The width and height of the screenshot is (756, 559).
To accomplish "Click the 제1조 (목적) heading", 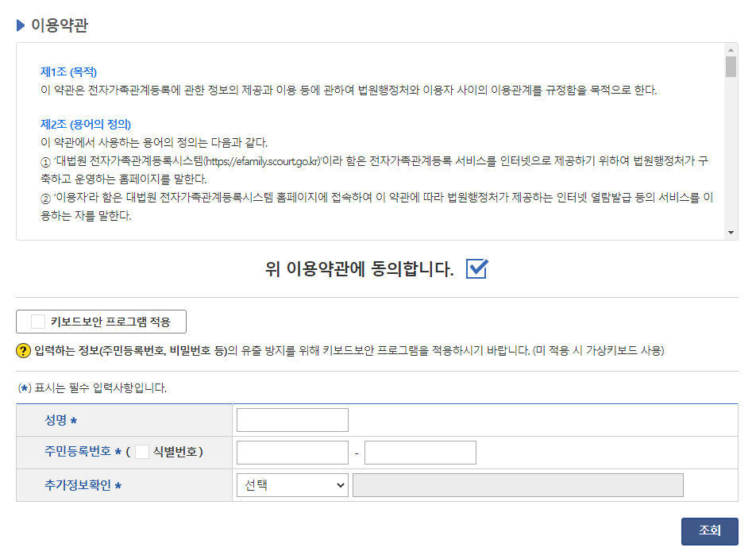I will pyautogui.click(x=68, y=71).
